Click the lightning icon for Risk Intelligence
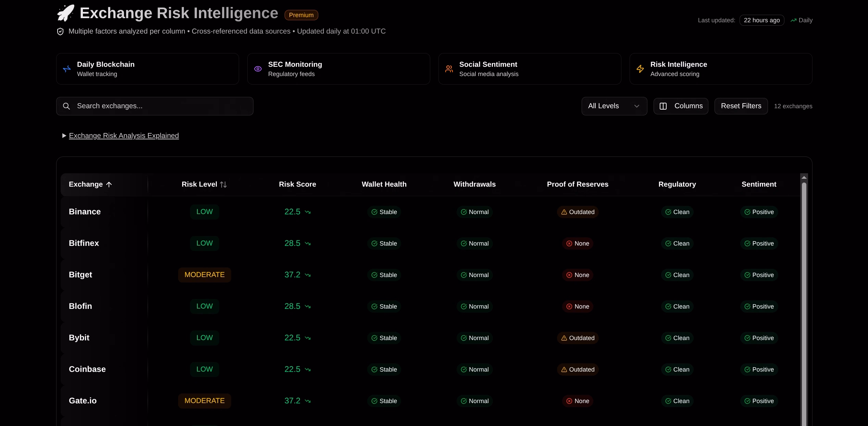This screenshot has height=426, width=868. tap(640, 68)
